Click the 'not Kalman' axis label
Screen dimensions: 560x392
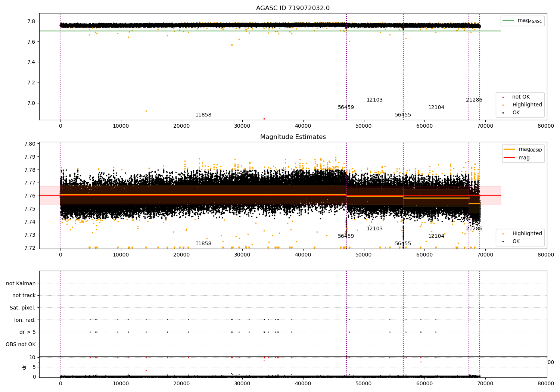pos(21,283)
